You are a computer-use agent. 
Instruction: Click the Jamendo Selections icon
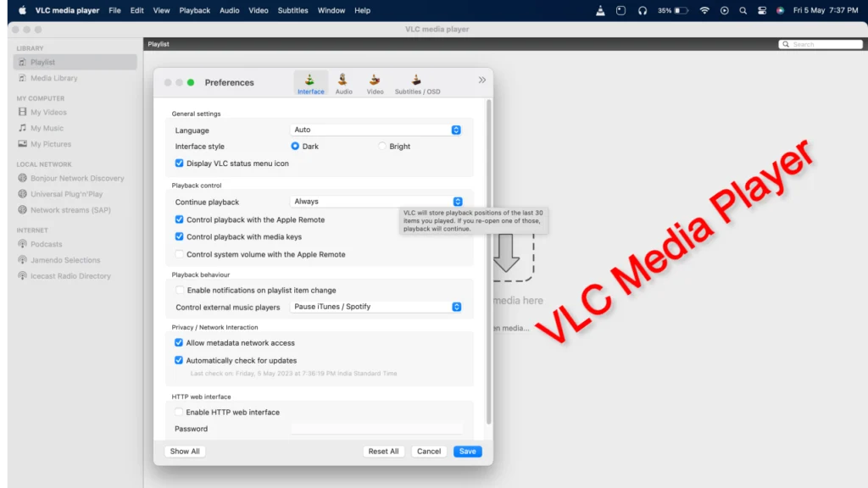coord(22,259)
